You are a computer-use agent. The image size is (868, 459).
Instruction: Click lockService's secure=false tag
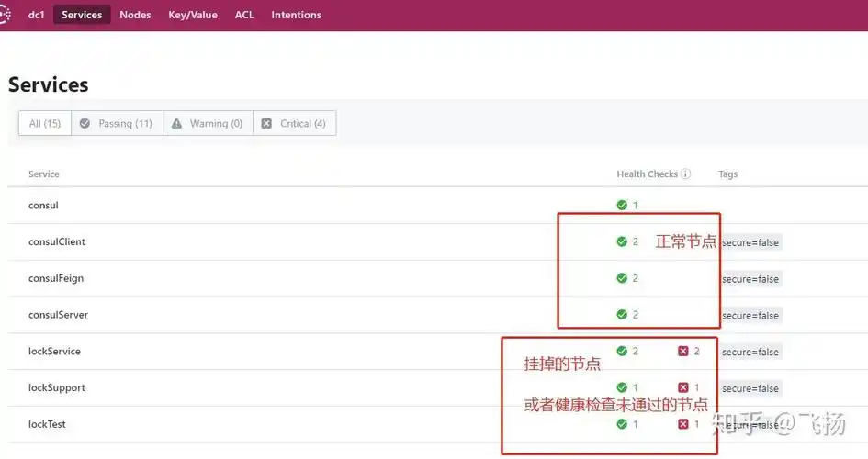750,352
